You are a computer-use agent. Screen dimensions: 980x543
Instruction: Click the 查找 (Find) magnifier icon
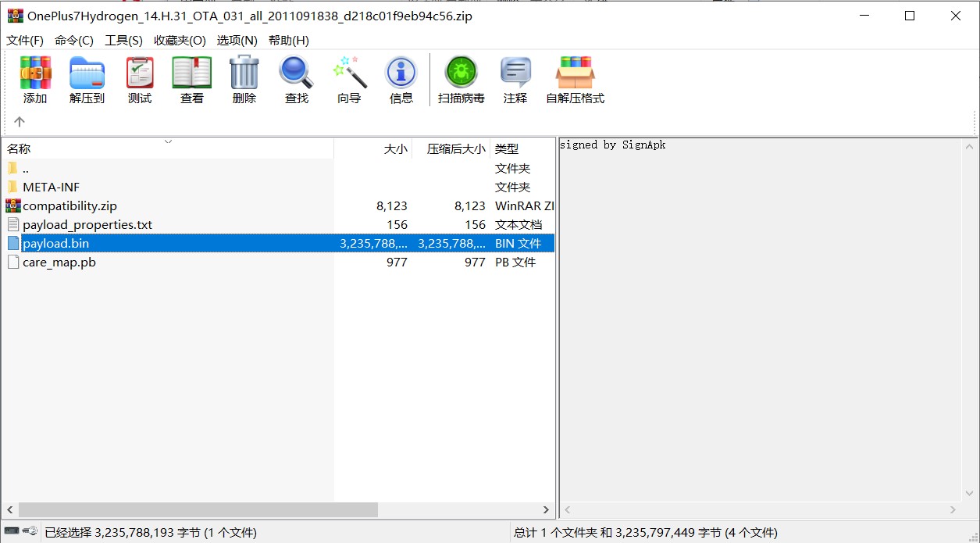[296, 73]
